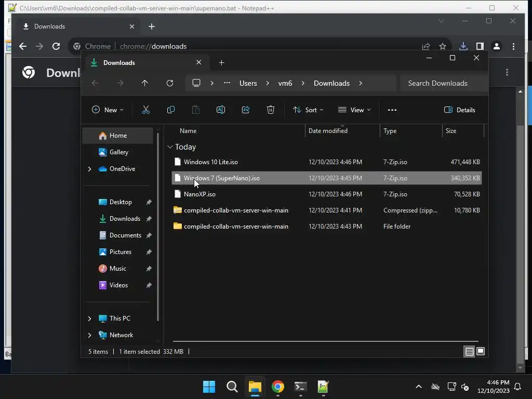The height and width of the screenshot is (399, 532).
Task: Click the Cut scissors icon in Explorer toolbar
Action: point(145,110)
